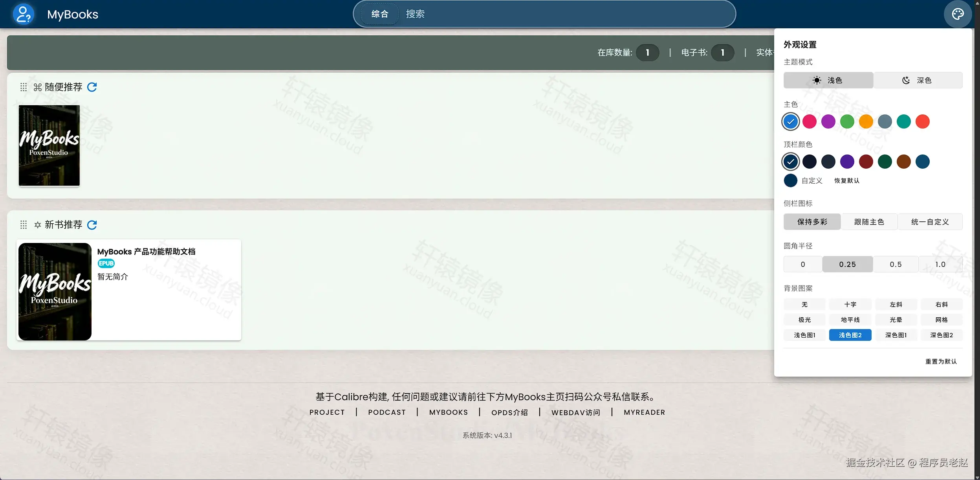Click the 在库数量 count badge

[647, 53]
